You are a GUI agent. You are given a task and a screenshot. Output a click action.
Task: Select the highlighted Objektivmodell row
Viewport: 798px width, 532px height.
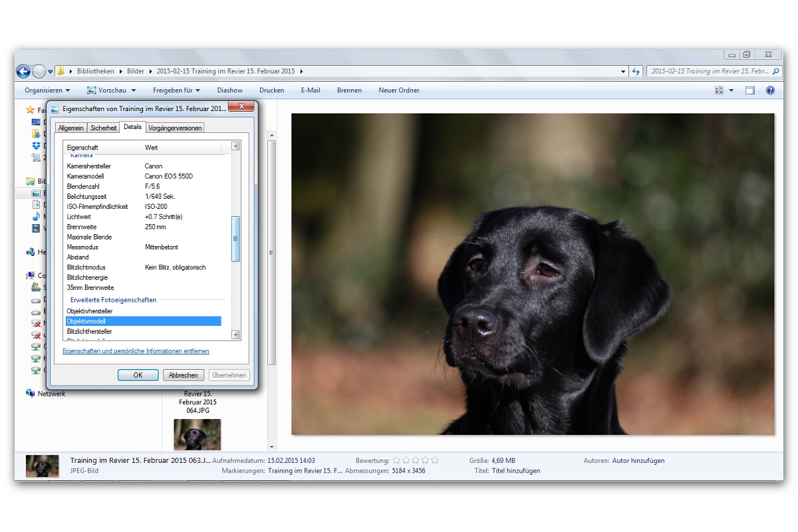(x=143, y=321)
